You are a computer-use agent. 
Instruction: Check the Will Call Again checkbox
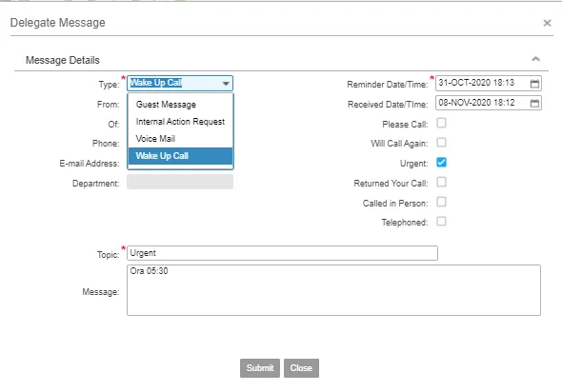pyautogui.click(x=441, y=143)
